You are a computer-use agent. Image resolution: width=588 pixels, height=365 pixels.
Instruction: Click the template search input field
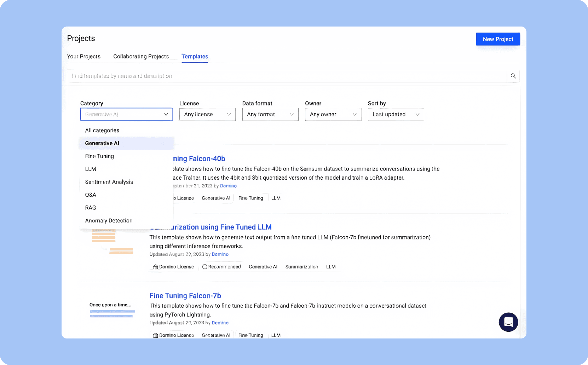(248, 76)
